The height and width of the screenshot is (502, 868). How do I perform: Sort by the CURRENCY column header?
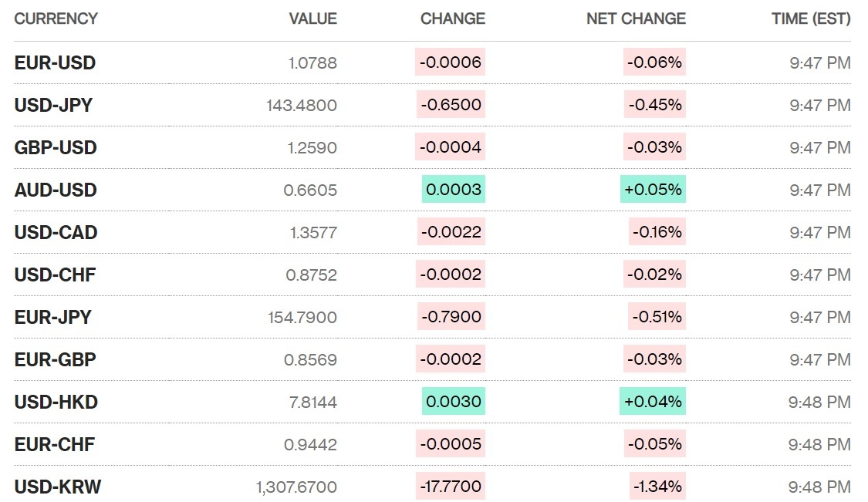(x=56, y=19)
